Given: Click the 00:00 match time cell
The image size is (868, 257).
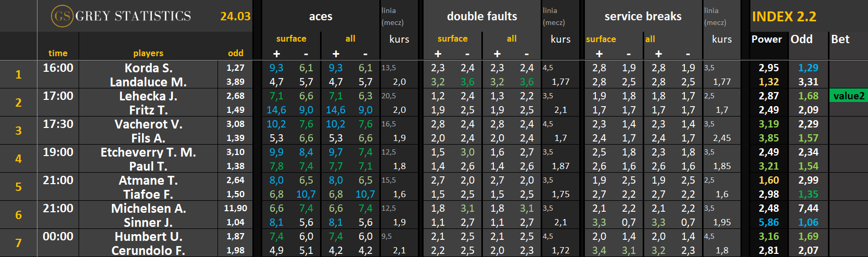Looking at the screenshot, I should (x=58, y=237).
